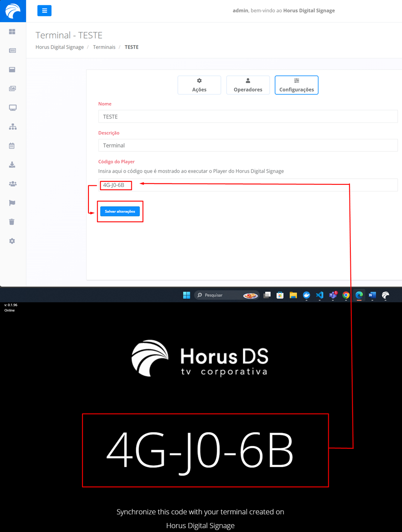Select the hierarchy sitemap sidebar icon

pos(13,127)
